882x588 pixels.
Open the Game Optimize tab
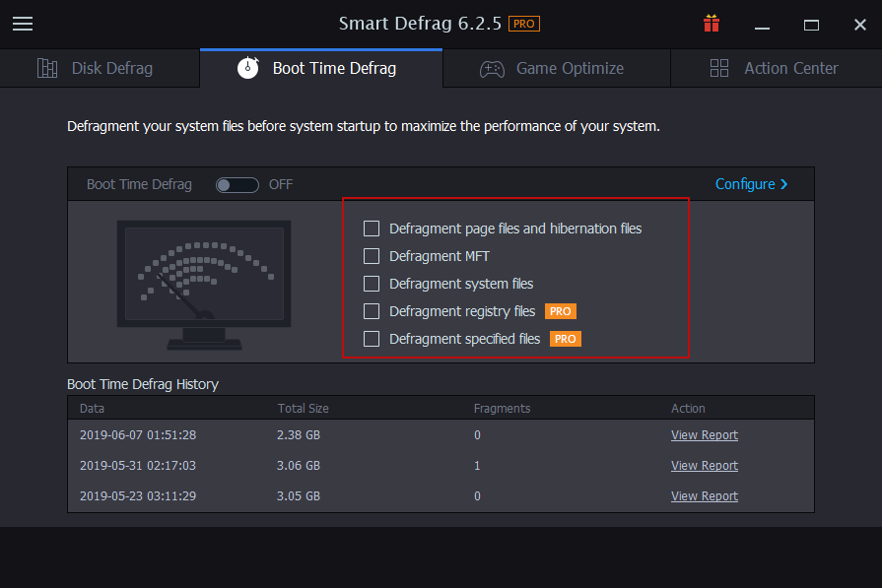[x=557, y=68]
